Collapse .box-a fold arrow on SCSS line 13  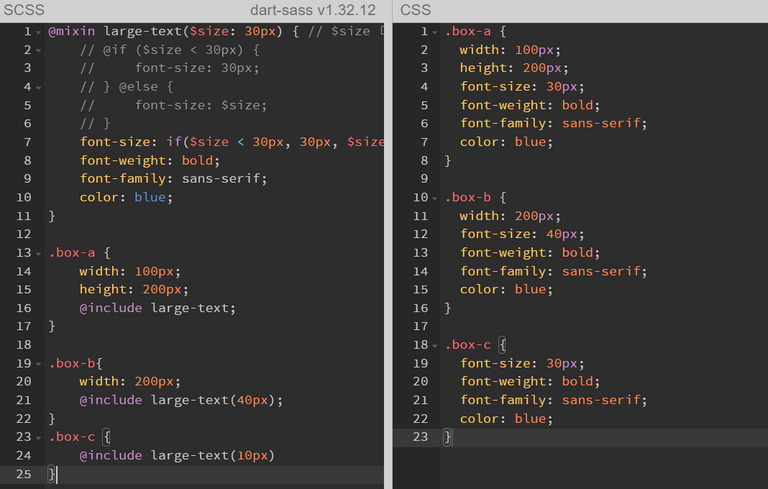[38, 254]
